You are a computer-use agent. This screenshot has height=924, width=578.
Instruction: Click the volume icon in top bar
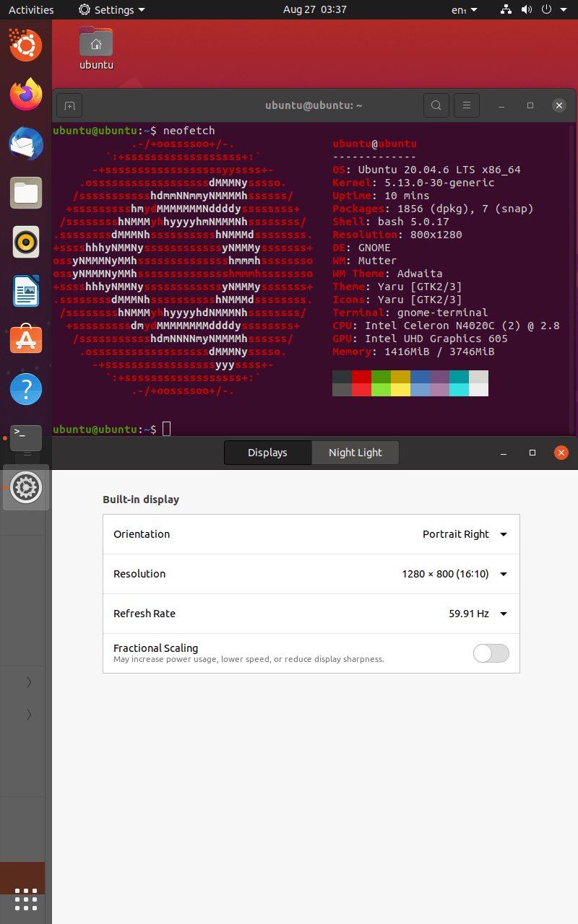pyautogui.click(x=526, y=9)
